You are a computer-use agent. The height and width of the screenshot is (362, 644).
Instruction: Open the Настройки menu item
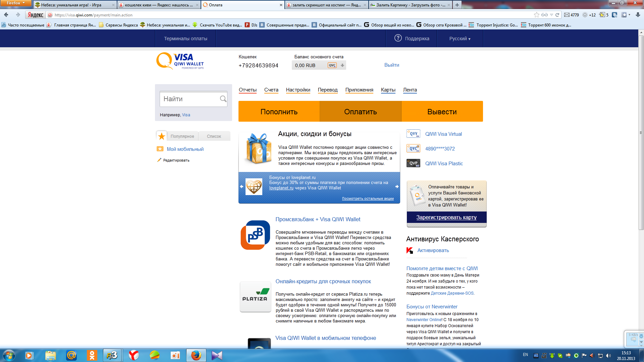(298, 90)
